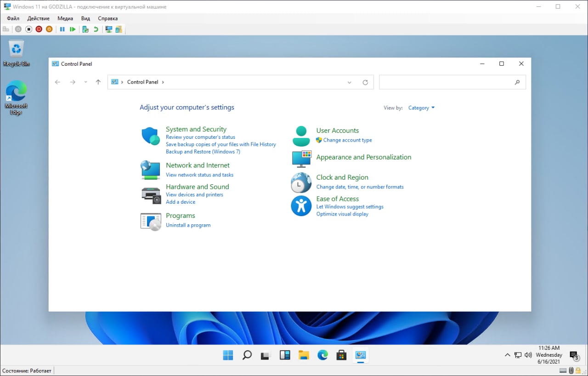Click Uninstall a program

(x=188, y=225)
